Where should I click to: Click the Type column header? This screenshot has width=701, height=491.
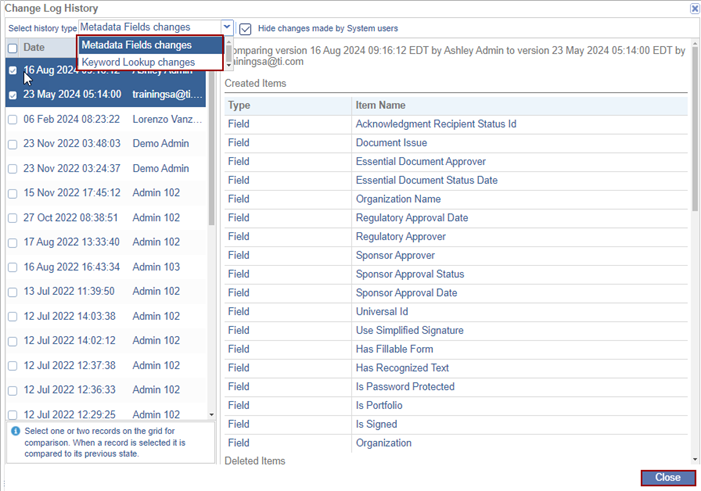point(240,105)
